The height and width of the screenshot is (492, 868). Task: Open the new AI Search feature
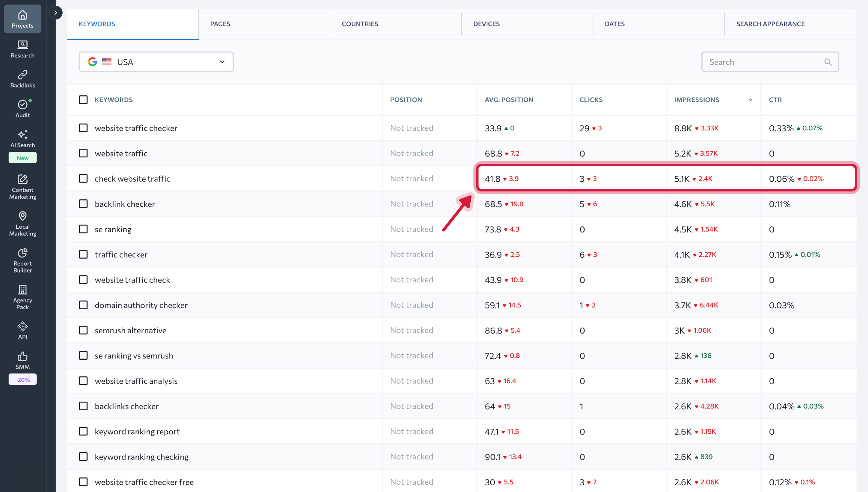tap(22, 139)
